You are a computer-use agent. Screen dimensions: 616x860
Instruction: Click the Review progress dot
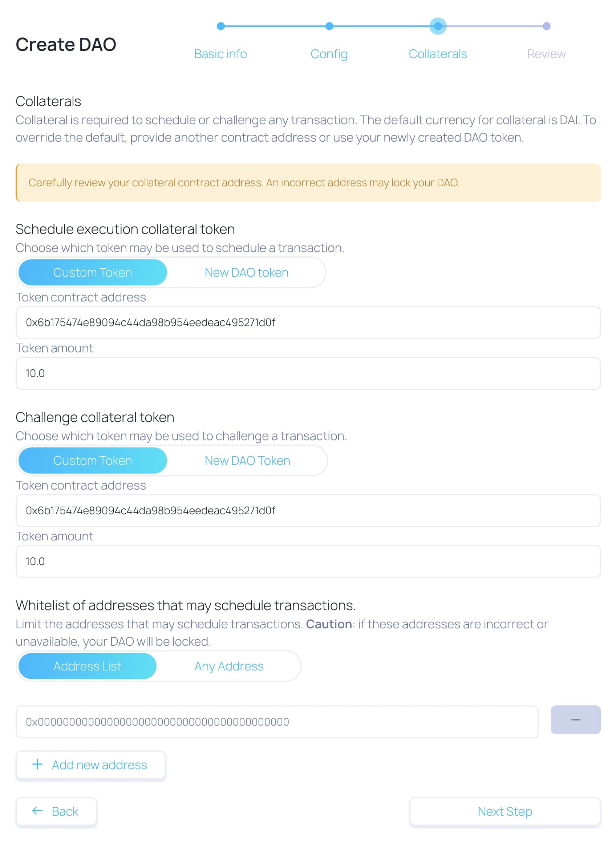point(546,27)
